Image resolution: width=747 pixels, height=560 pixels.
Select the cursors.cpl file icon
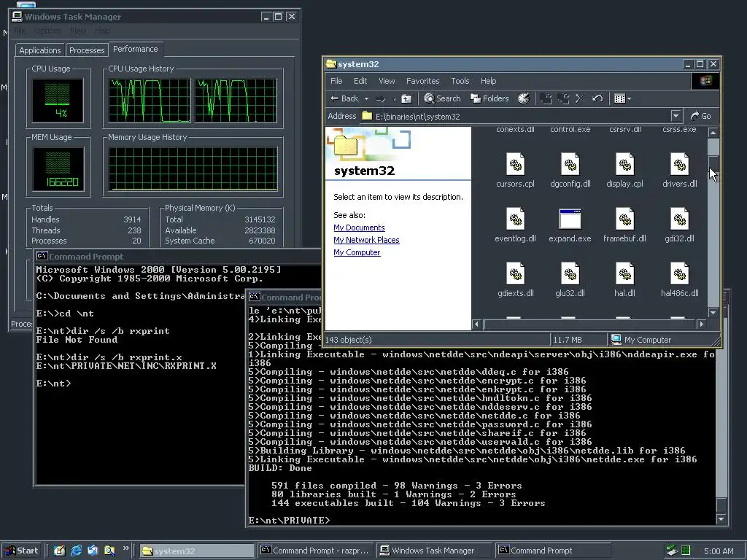click(515, 165)
